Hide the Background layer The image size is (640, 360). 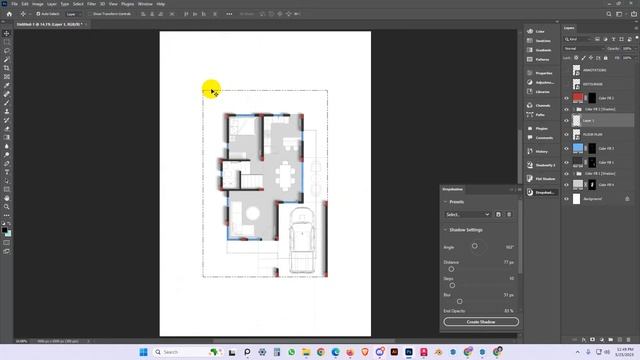click(x=566, y=199)
